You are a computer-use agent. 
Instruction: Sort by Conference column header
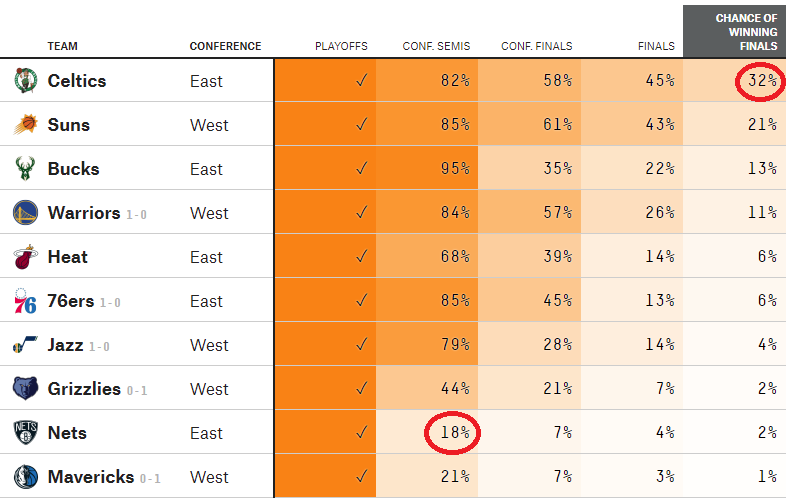(225, 46)
